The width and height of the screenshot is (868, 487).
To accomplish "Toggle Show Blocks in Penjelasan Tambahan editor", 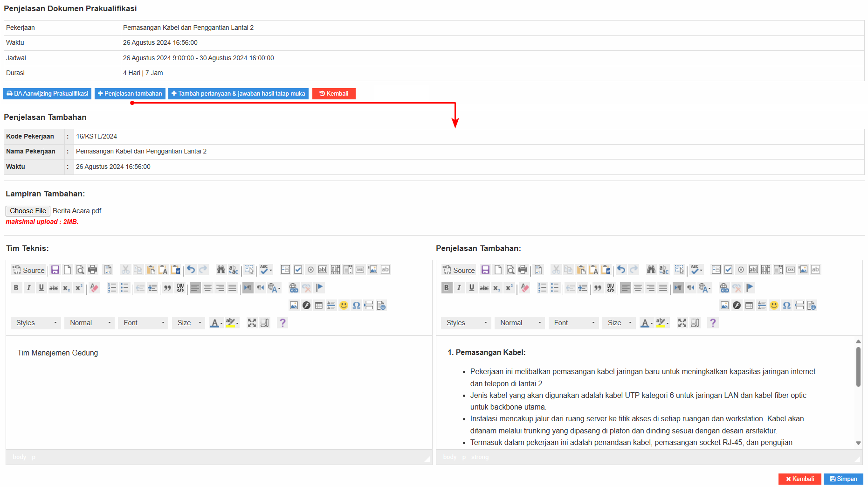I will 695,323.
